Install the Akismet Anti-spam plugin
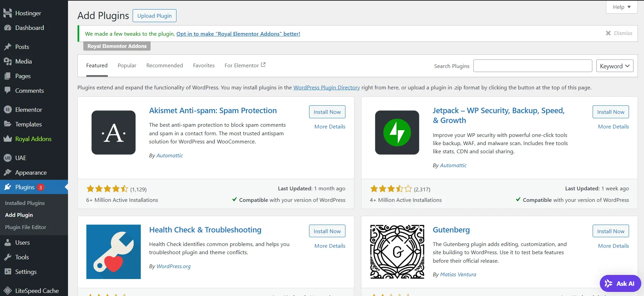 point(327,112)
